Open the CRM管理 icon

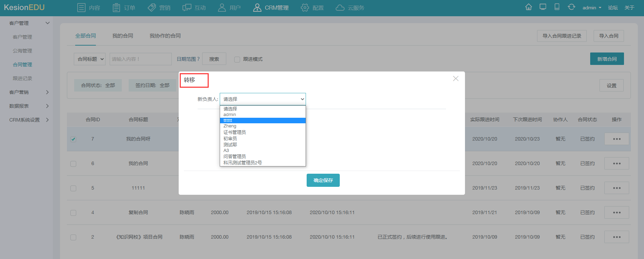coord(257,8)
